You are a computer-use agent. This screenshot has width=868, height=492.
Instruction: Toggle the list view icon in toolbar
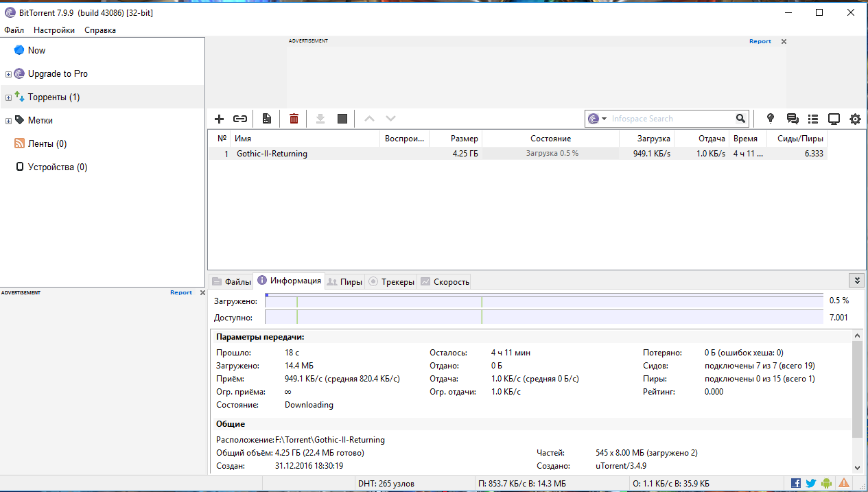[x=813, y=119]
